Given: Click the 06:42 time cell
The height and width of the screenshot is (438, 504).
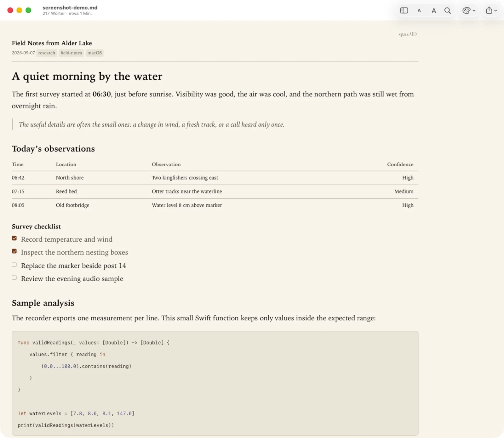Looking at the screenshot, I should (18, 178).
